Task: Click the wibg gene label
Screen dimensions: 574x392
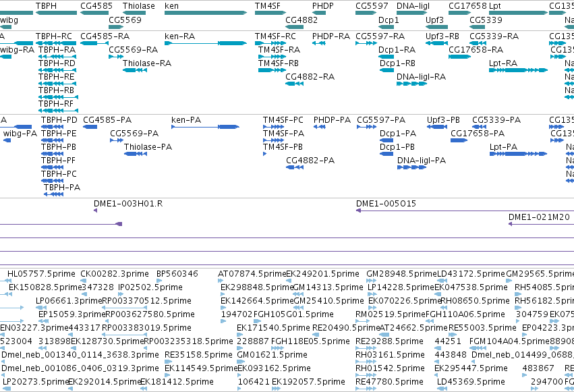Action: 9,20
